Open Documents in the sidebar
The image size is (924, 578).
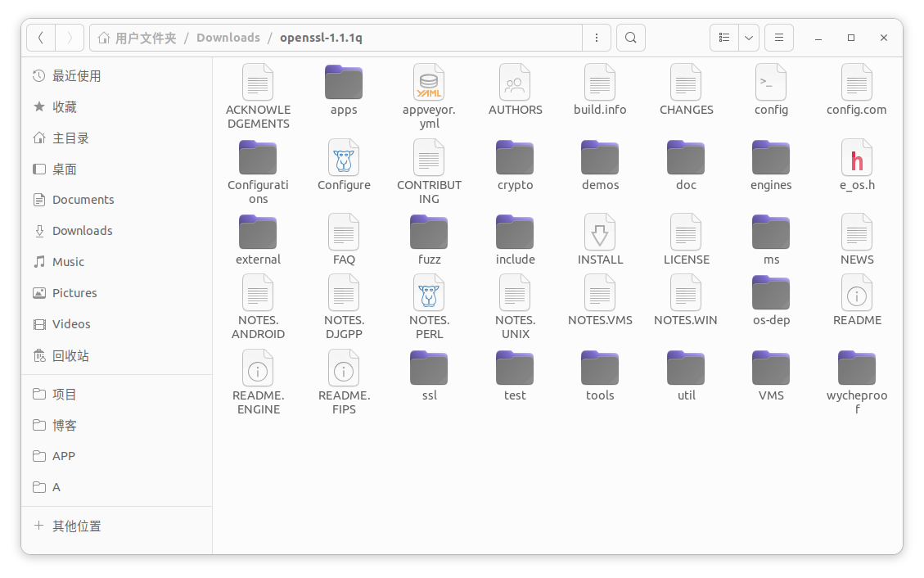[117, 200]
